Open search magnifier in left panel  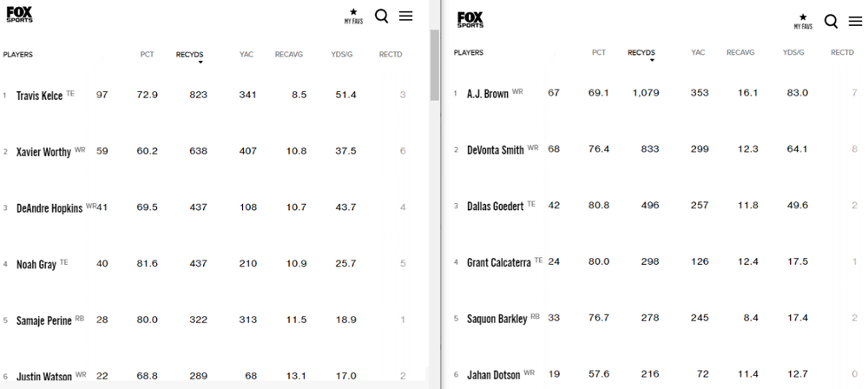pyautogui.click(x=381, y=16)
